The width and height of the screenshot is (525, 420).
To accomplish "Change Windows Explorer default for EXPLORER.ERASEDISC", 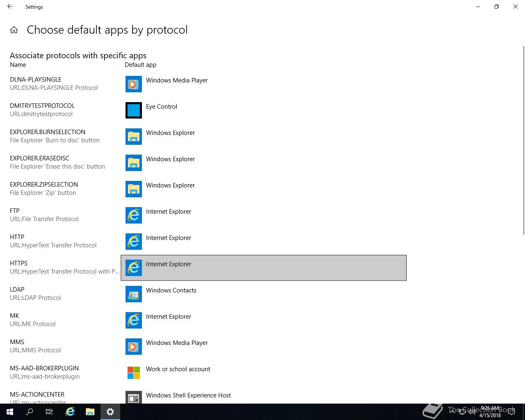I will [264, 163].
